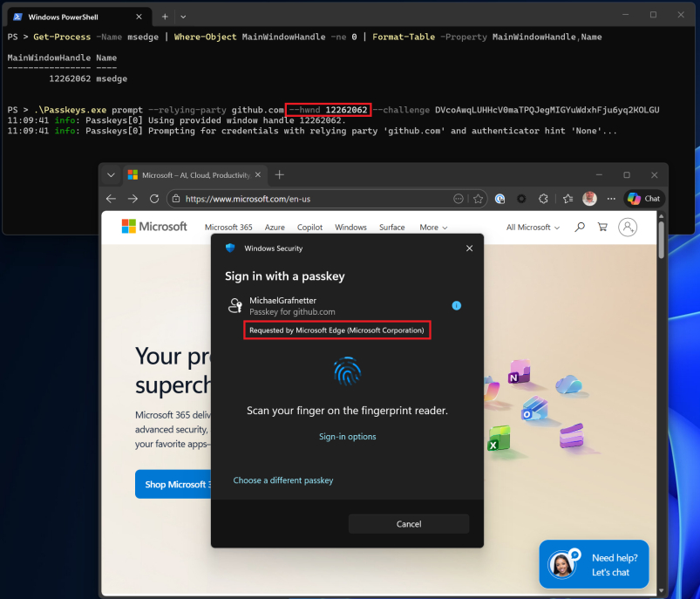The image size is (700, 599).
Task: Click the sign-in account icon on Microsoft site
Action: point(628,228)
